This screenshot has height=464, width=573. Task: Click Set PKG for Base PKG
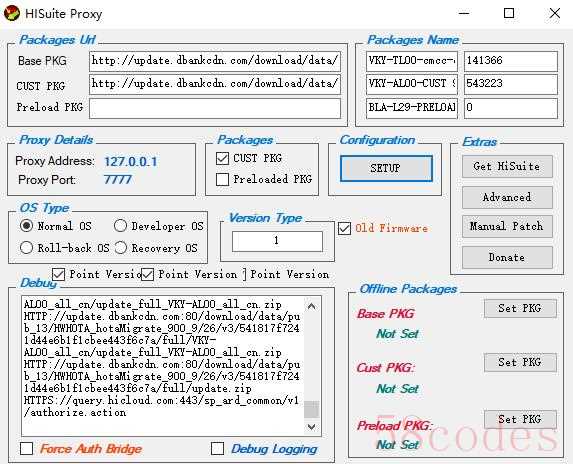tap(520, 308)
